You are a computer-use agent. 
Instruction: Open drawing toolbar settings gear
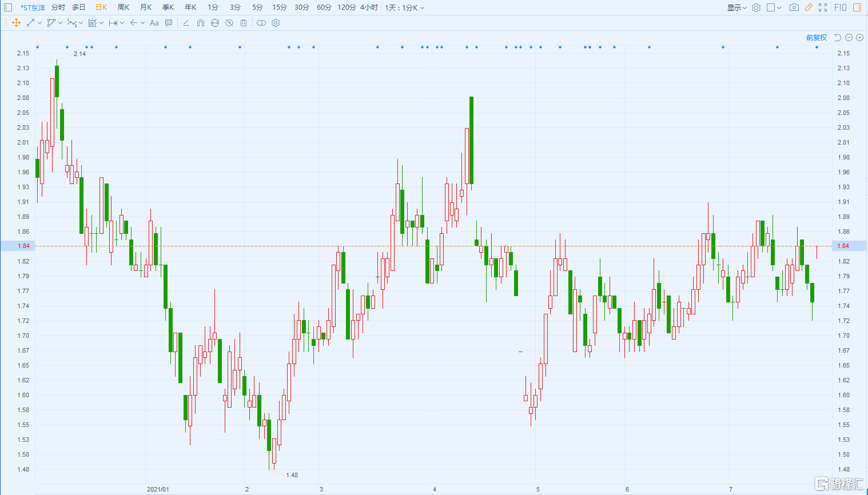pos(276,23)
